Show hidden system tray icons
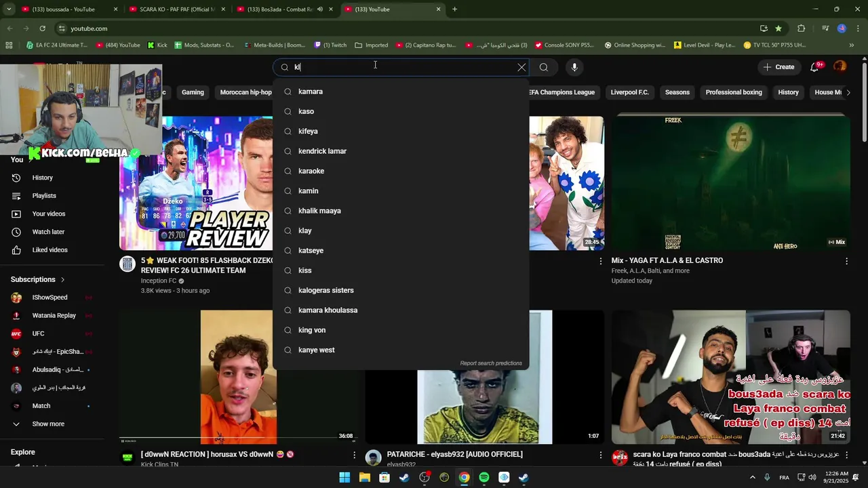The height and width of the screenshot is (488, 868). point(752,477)
